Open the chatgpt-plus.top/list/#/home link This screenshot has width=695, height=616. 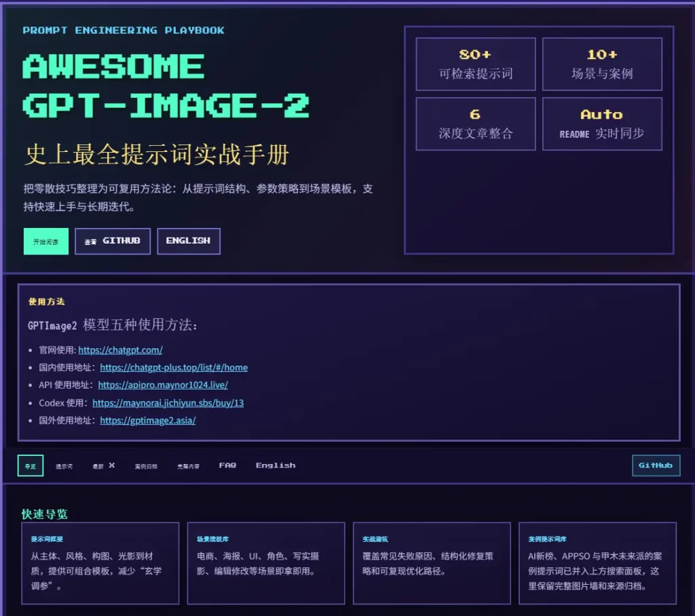(x=174, y=368)
